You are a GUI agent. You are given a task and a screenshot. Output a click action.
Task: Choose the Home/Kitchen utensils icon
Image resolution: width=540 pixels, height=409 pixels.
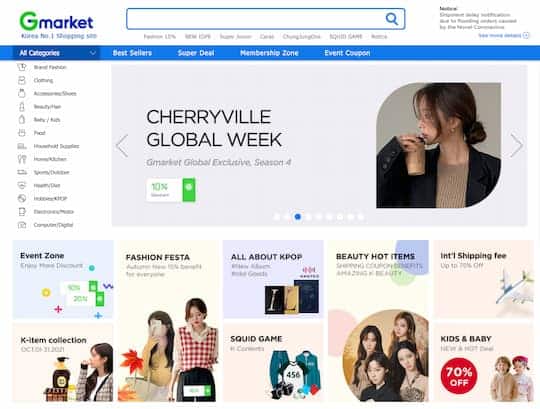tap(22, 159)
